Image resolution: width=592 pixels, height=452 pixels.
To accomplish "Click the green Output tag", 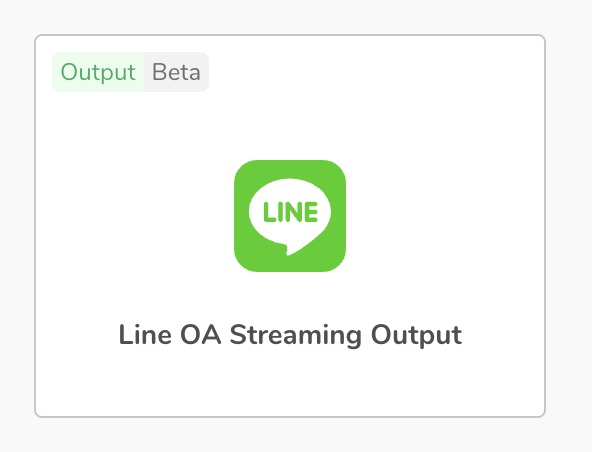I will tap(98, 72).
